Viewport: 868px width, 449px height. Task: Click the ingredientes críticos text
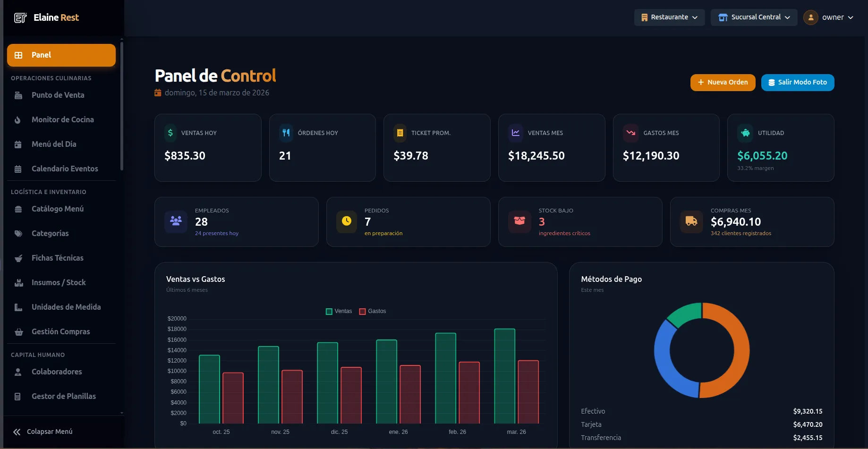[x=564, y=233]
